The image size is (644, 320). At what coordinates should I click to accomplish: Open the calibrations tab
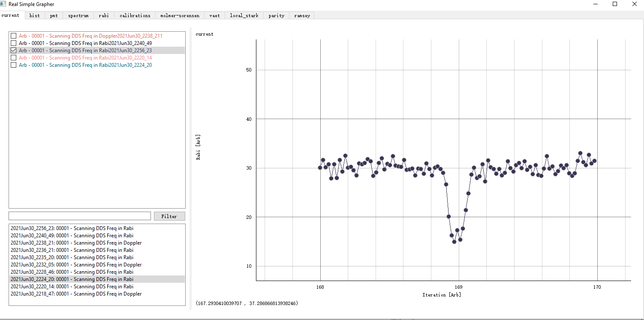click(135, 15)
